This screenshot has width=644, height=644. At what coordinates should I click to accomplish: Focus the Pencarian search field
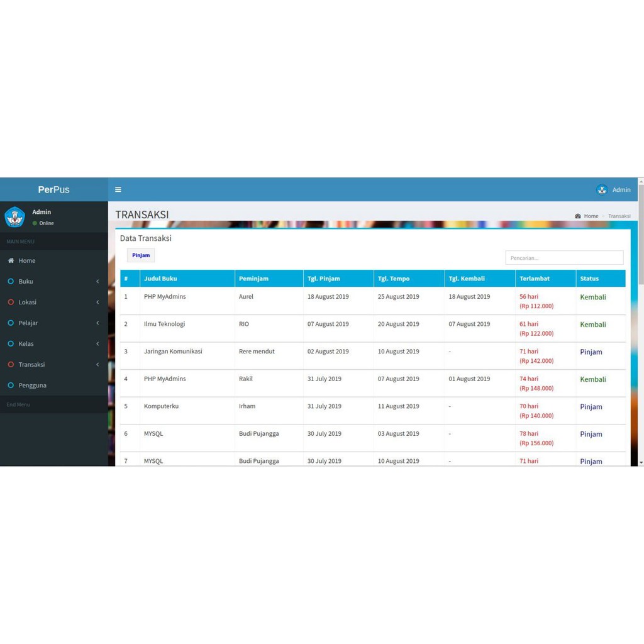(564, 257)
